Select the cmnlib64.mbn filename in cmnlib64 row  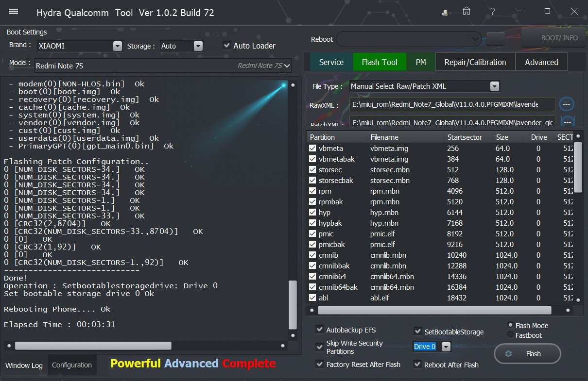(392, 276)
